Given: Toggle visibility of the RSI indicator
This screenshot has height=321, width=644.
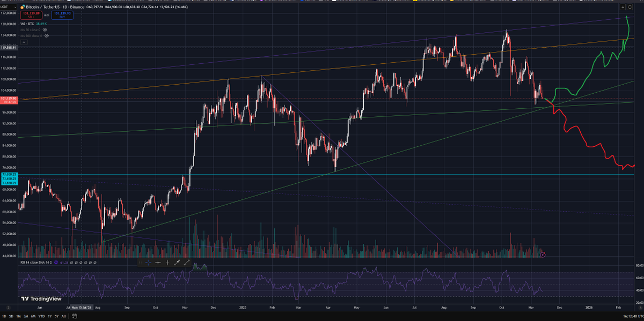Looking at the screenshot, I should (x=71, y=263).
